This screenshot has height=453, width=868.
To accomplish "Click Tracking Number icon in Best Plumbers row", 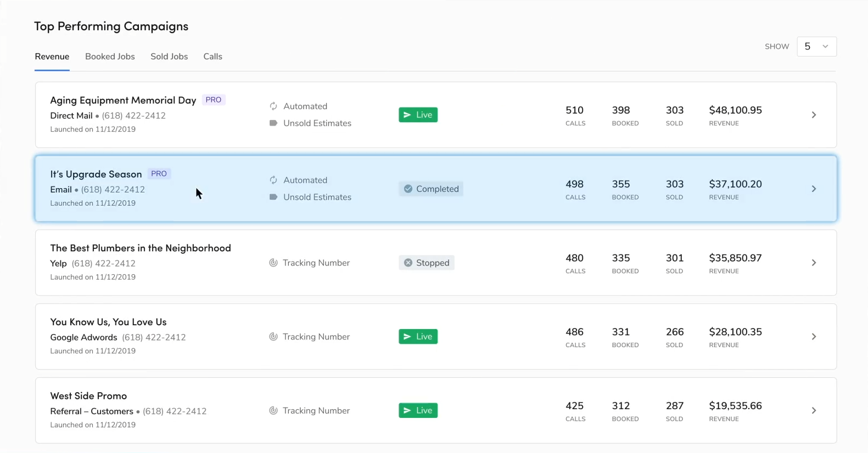I will 273,263.
